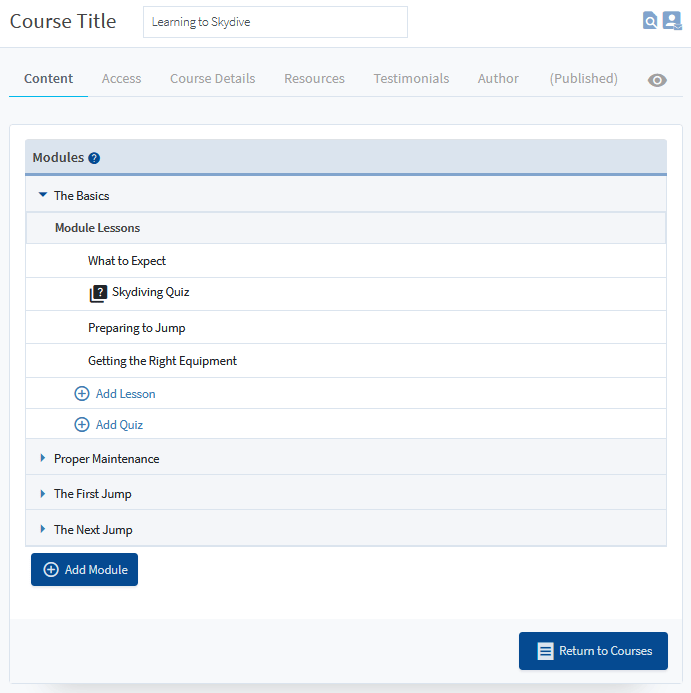
Task: Click the Add Lesson link
Action: [126, 394]
